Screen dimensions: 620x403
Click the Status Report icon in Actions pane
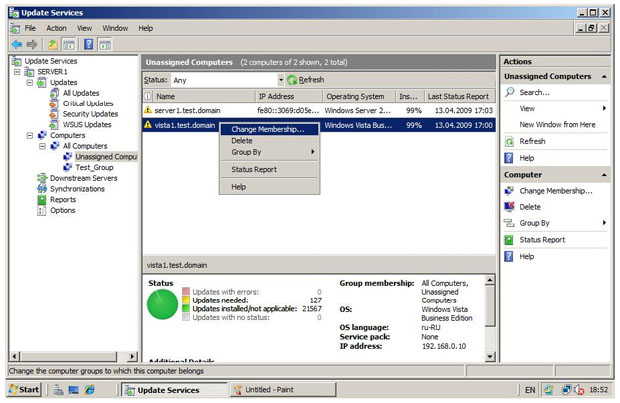point(510,240)
